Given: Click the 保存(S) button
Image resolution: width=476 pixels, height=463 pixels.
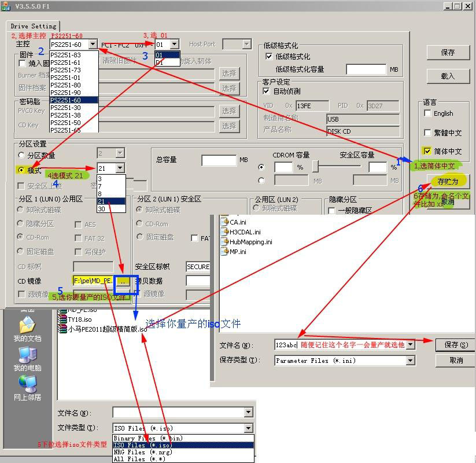Looking at the screenshot, I should 454,345.
